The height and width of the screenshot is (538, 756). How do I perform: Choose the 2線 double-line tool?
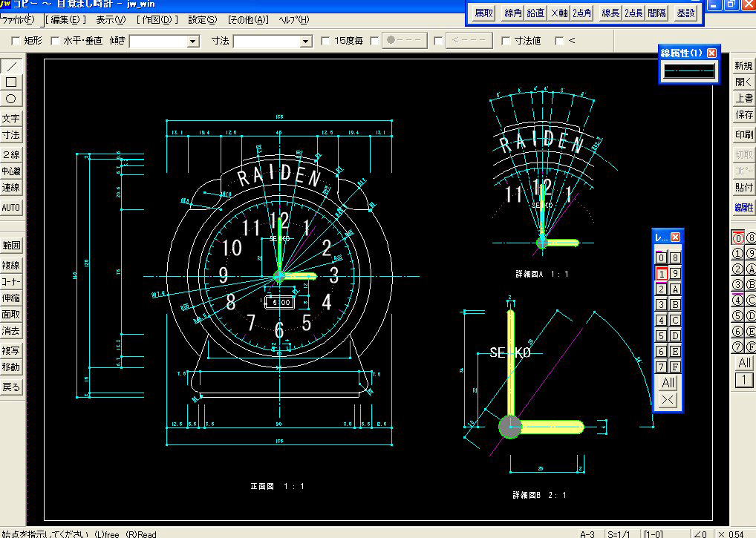[x=11, y=154]
